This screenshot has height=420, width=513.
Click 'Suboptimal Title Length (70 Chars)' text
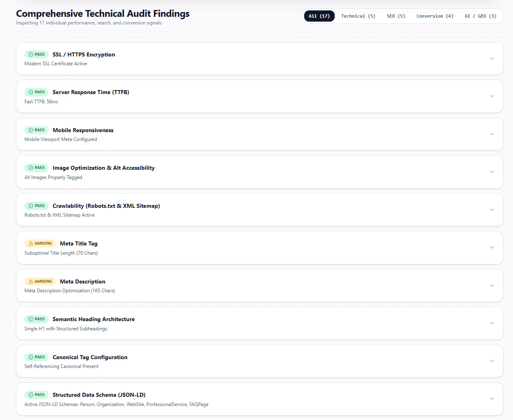click(61, 253)
